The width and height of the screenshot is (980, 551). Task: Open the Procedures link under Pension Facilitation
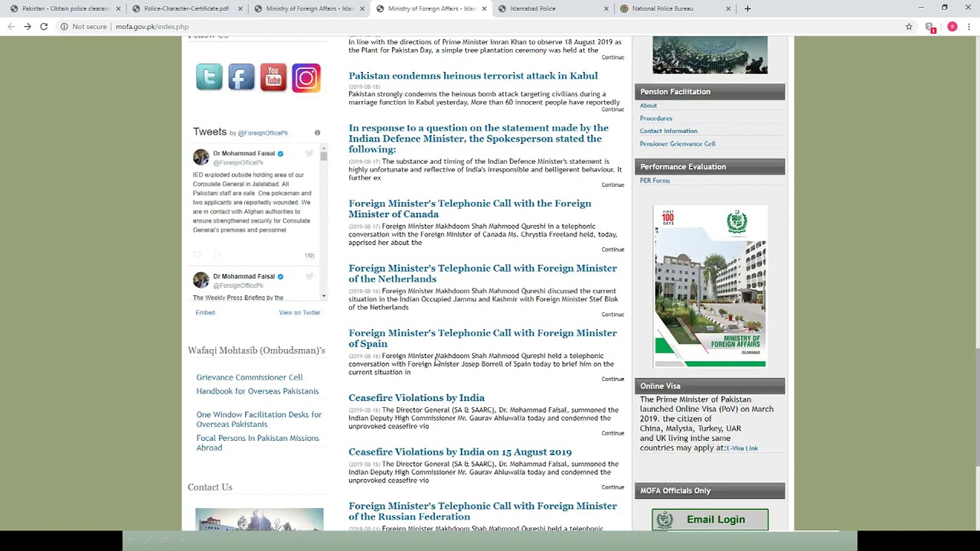(656, 119)
